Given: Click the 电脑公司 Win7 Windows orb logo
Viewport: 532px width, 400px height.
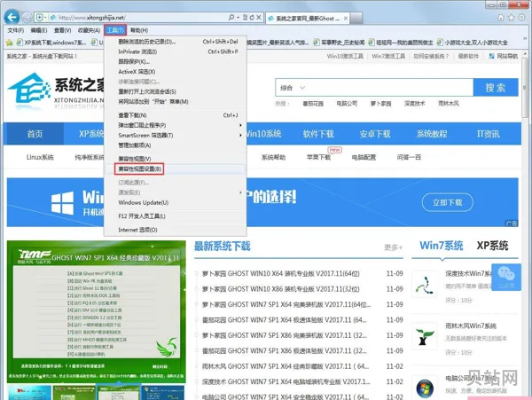Looking at the screenshot, I should coord(425,388).
